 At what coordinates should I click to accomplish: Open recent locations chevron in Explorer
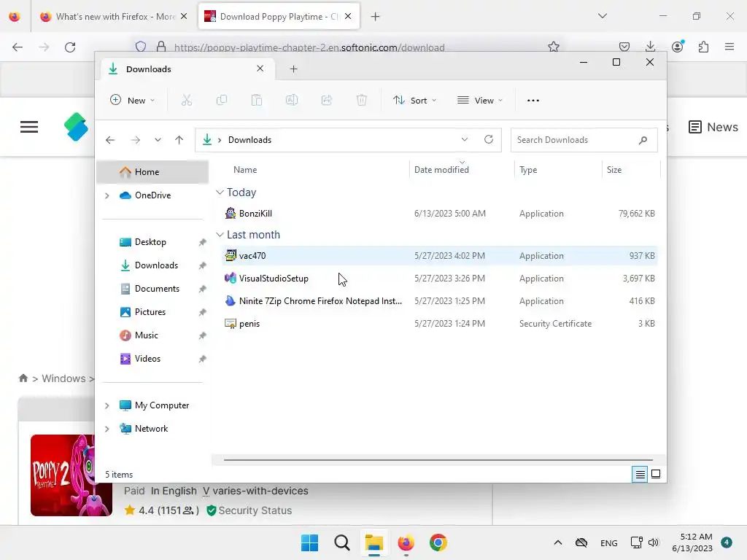tap(158, 140)
